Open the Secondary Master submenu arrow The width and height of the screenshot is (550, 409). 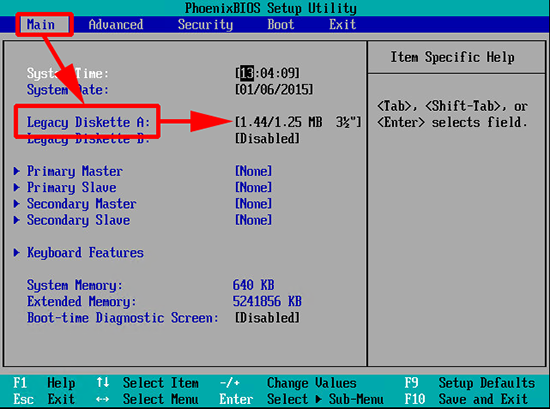tap(16, 204)
